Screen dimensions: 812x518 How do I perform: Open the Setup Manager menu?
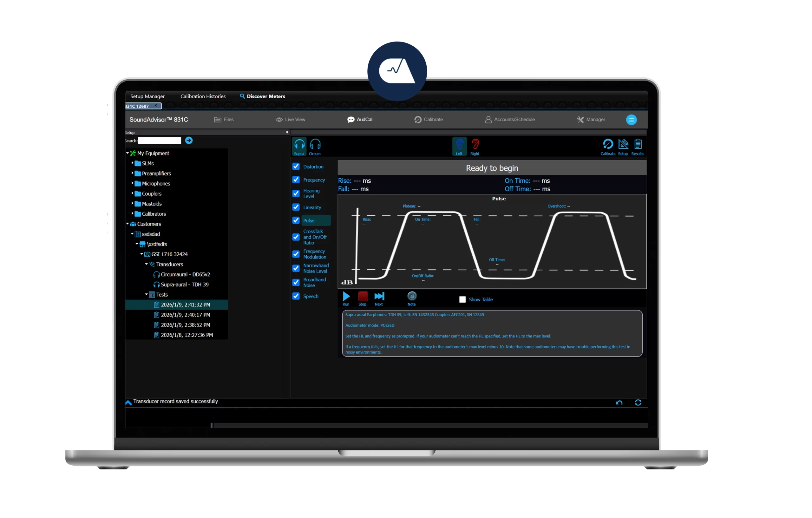tap(147, 96)
